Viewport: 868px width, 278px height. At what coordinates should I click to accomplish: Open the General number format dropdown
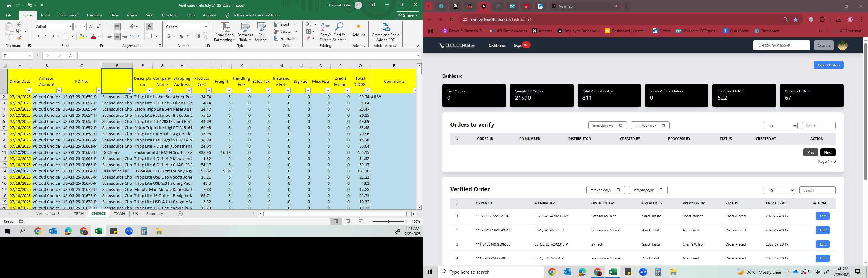206,27
